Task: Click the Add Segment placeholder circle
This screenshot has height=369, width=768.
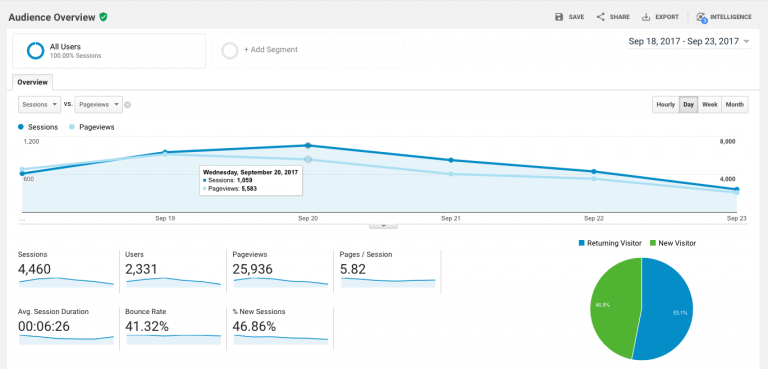Action: pos(230,50)
